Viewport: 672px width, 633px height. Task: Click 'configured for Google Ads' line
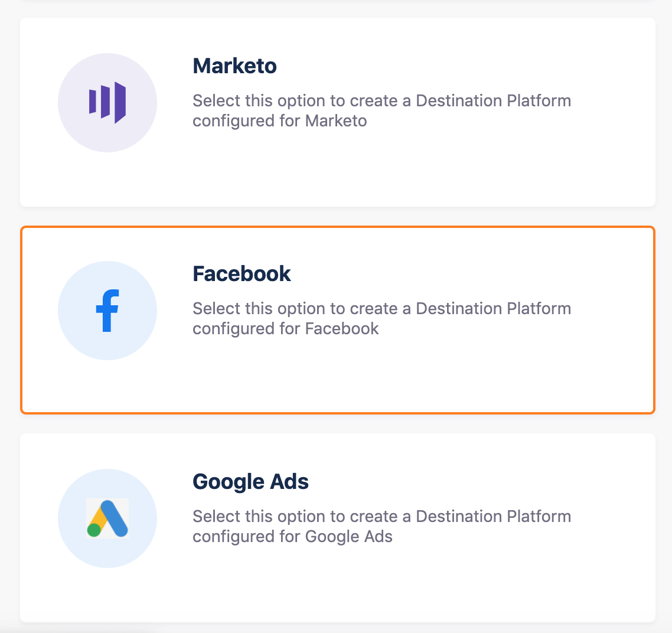pyautogui.click(x=292, y=537)
